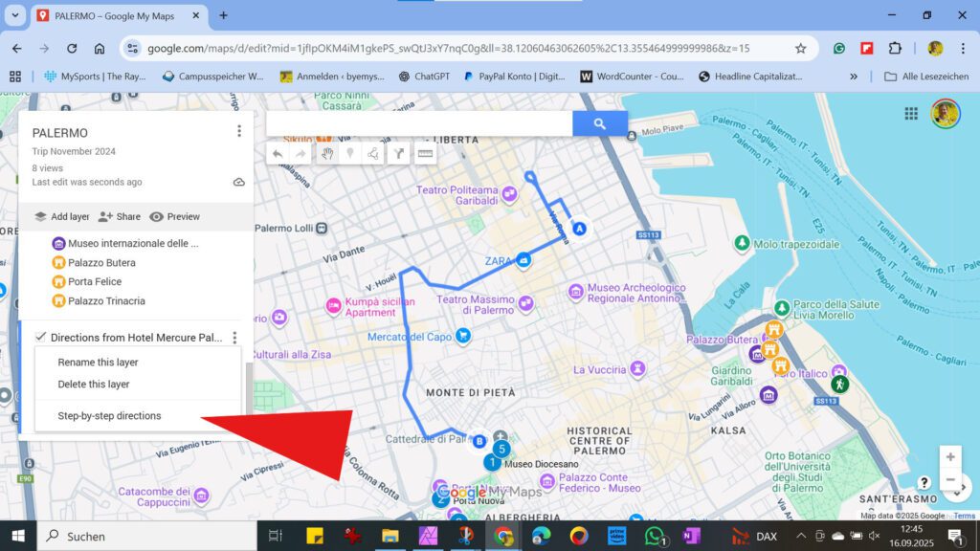Select the Draw a line tool
Viewport: 980px width, 551px height.
tap(375, 153)
